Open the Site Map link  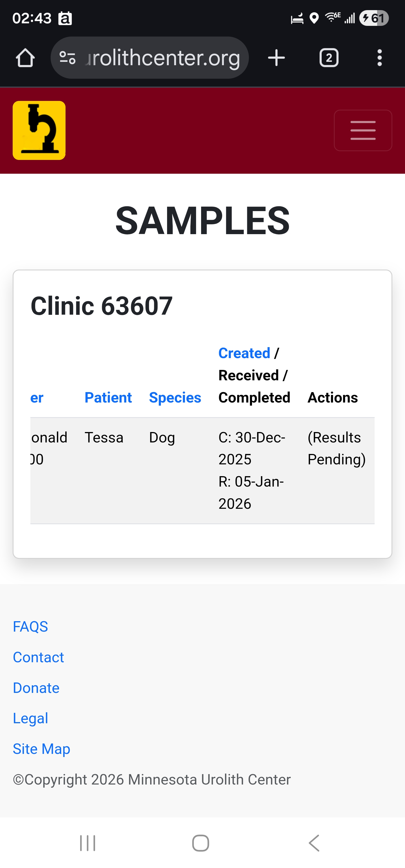(41, 749)
